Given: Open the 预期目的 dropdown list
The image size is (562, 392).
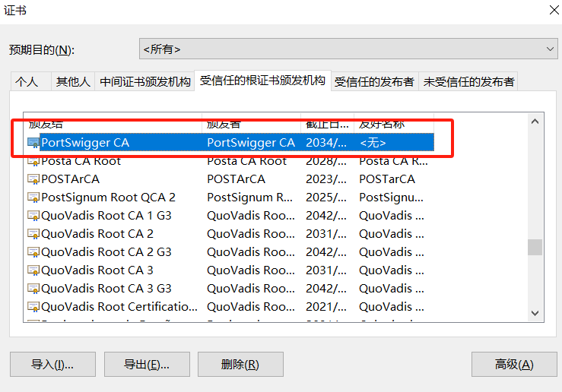Looking at the screenshot, I should [348, 49].
